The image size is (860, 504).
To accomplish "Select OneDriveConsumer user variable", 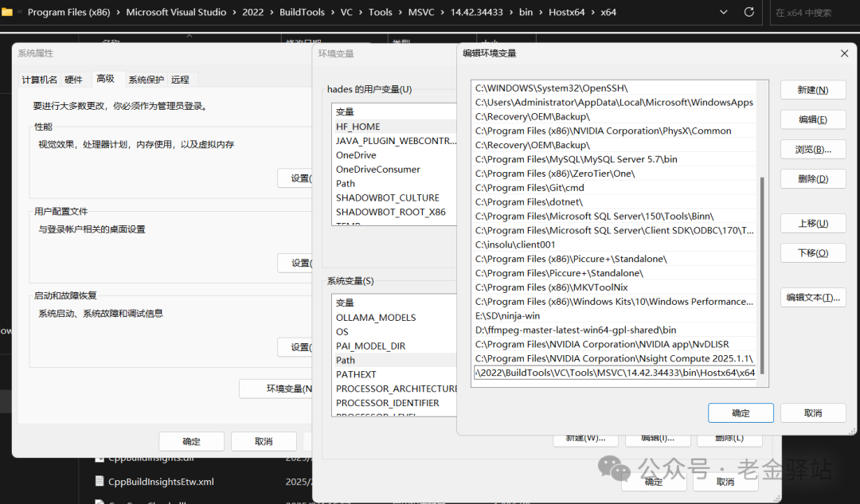I will [395, 169].
